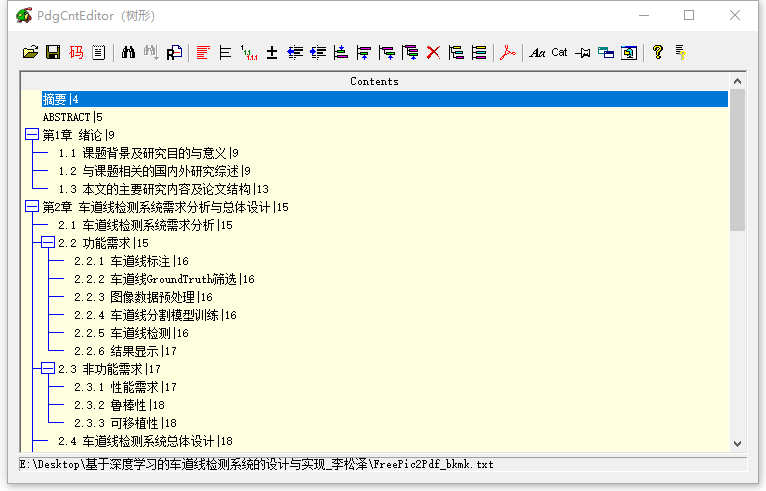
Task: Select 2.3.1 性能需求 entry
Action: pyautogui.click(x=126, y=387)
